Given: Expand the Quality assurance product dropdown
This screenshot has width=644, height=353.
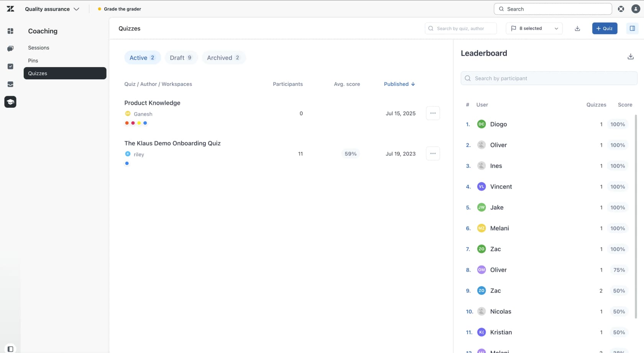Looking at the screenshot, I should pos(52,9).
